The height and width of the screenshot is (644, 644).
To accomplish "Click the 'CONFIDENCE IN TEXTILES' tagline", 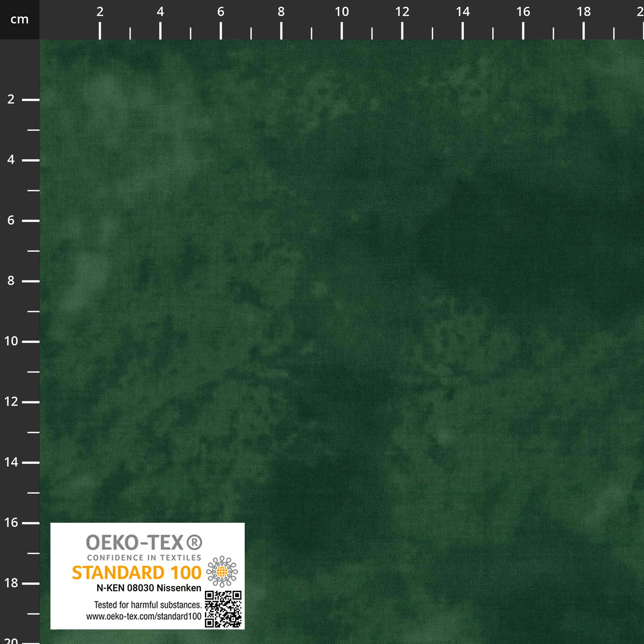I will click(x=144, y=558).
